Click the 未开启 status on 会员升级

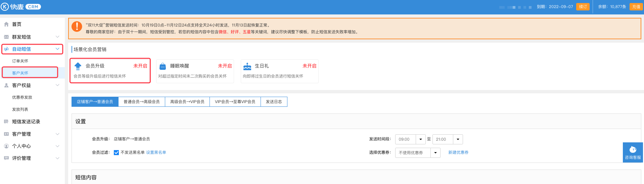coord(140,66)
